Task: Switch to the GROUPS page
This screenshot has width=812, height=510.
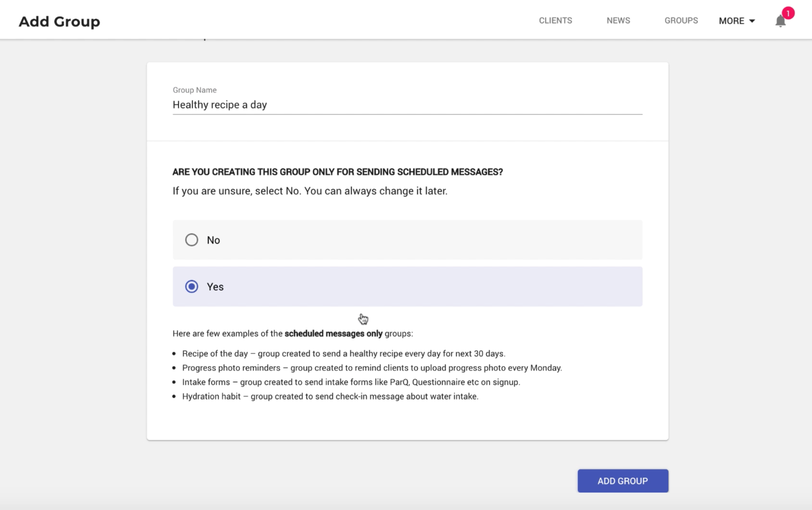Action: [x=681, y=21]
